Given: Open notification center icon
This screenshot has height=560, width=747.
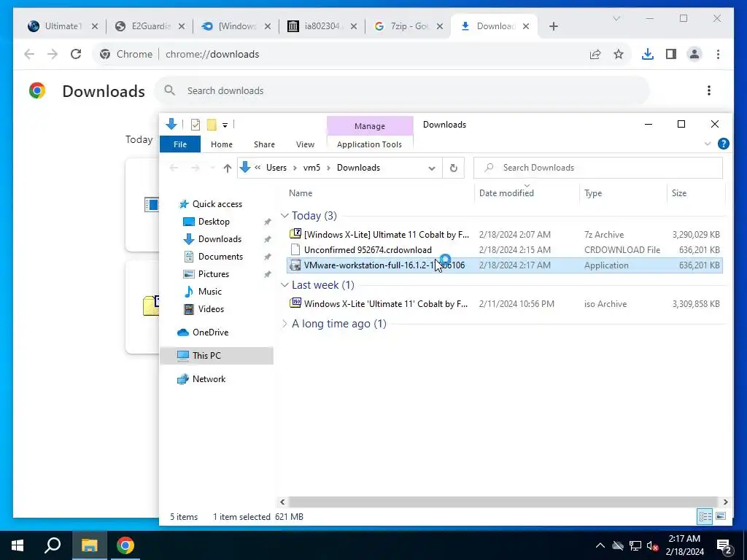Looking at the screenshot, I should click(x=724, y=547).
